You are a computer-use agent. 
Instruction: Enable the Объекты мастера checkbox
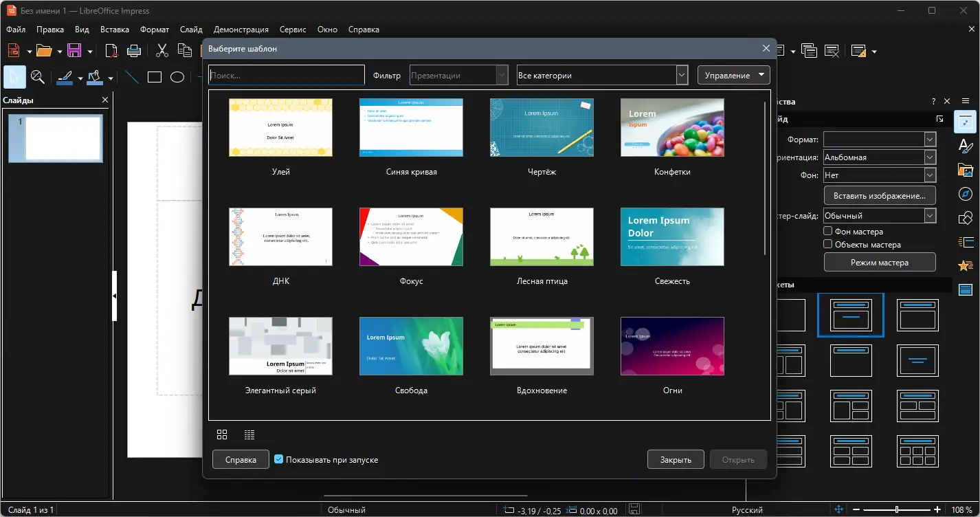click(828, 244)
